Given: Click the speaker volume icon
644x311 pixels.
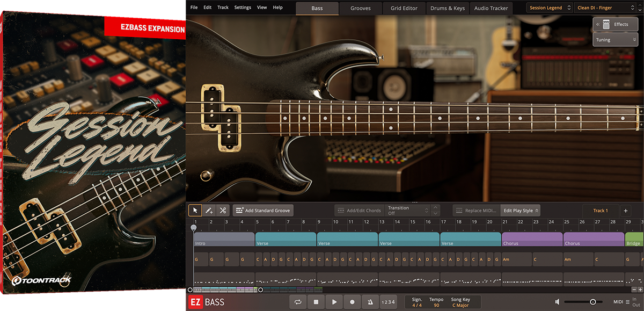Looking at the screenshot, I should point(558,302).
